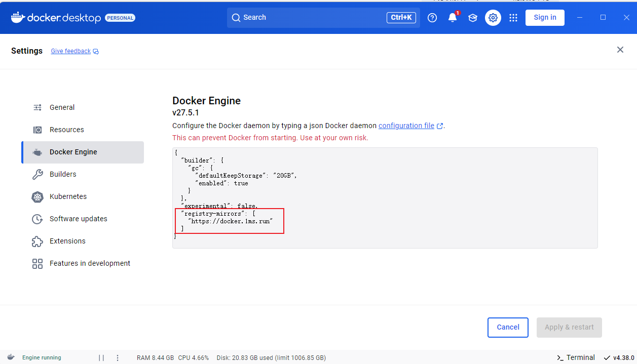Open notifications bell icon
Screen dimensions: 637x364
click(x=453, y=18)
